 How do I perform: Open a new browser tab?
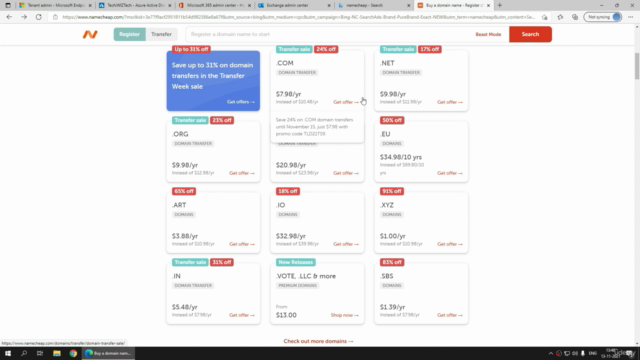point(500,5)
